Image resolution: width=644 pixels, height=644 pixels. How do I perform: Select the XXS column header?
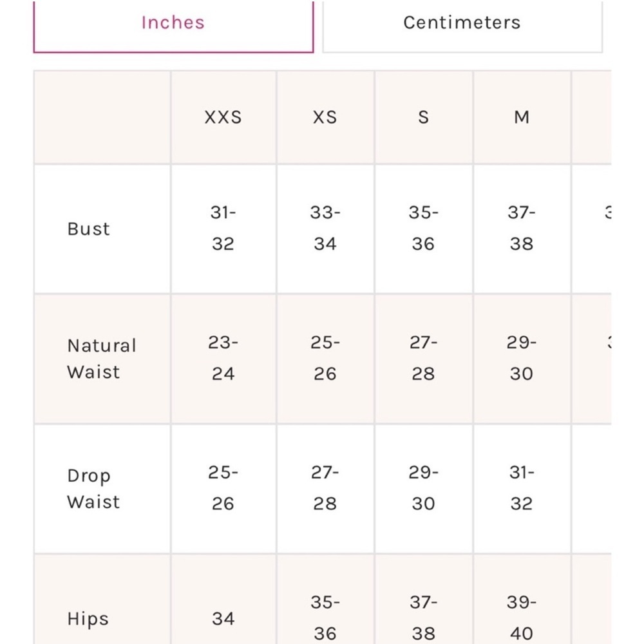coord(223,117)
